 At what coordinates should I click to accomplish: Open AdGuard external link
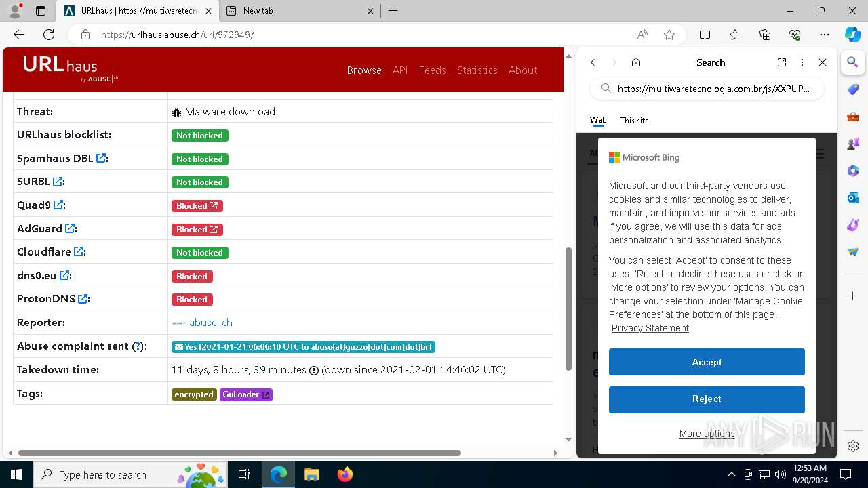(x=71, y=229)
